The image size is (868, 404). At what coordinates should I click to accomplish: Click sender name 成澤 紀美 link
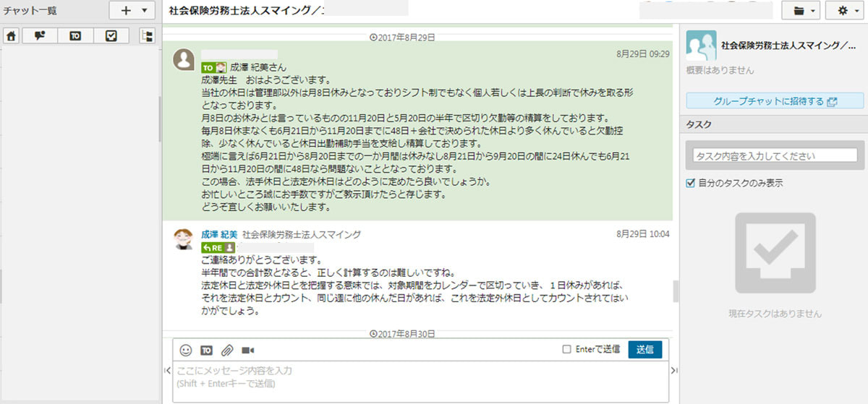point(218,234)
